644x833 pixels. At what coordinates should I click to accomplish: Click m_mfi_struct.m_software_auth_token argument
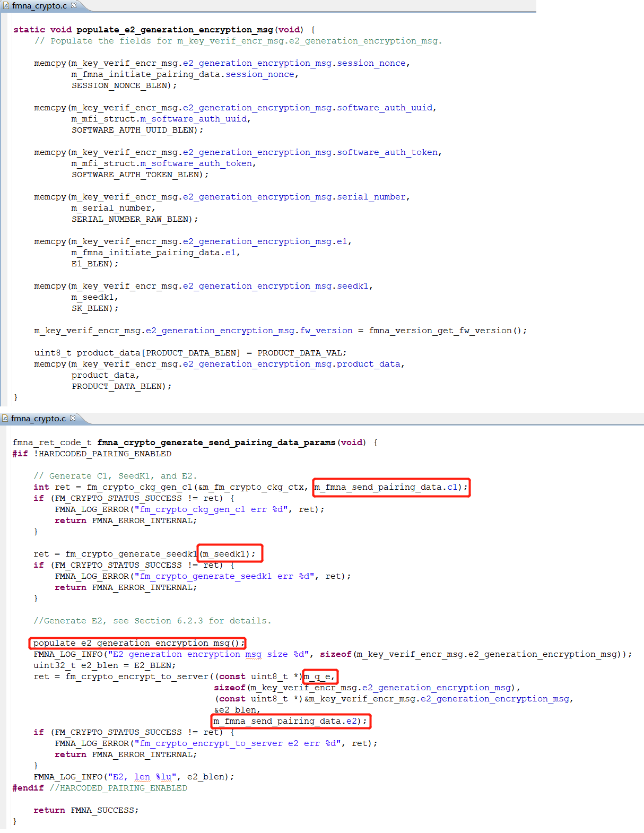162,163
